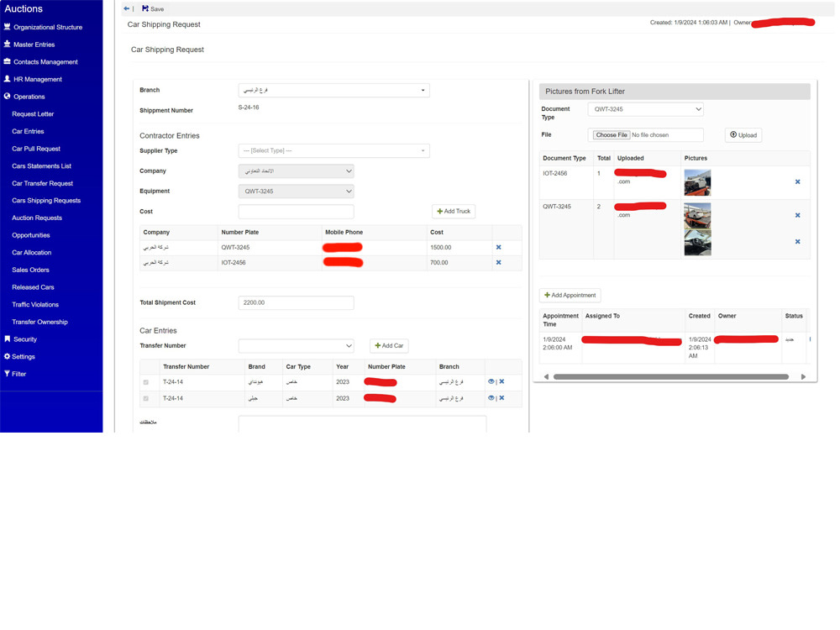Open Released Cars in sidebar
Viewport: 840px width, 630px height.
pyautogui.click(x=33, y=287)
